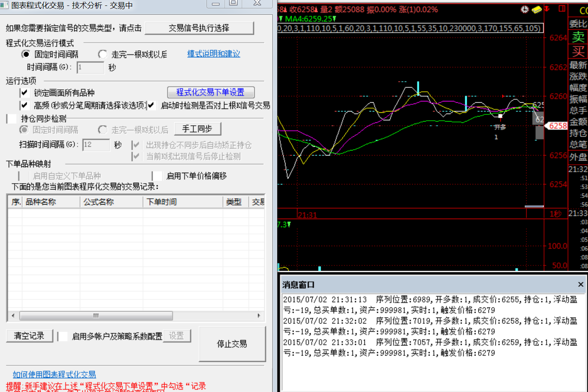The width and height of the screenshot is (588, 392).
Task: Maximize the 图表程式化交易 dialog
Action: click(233, 3)
